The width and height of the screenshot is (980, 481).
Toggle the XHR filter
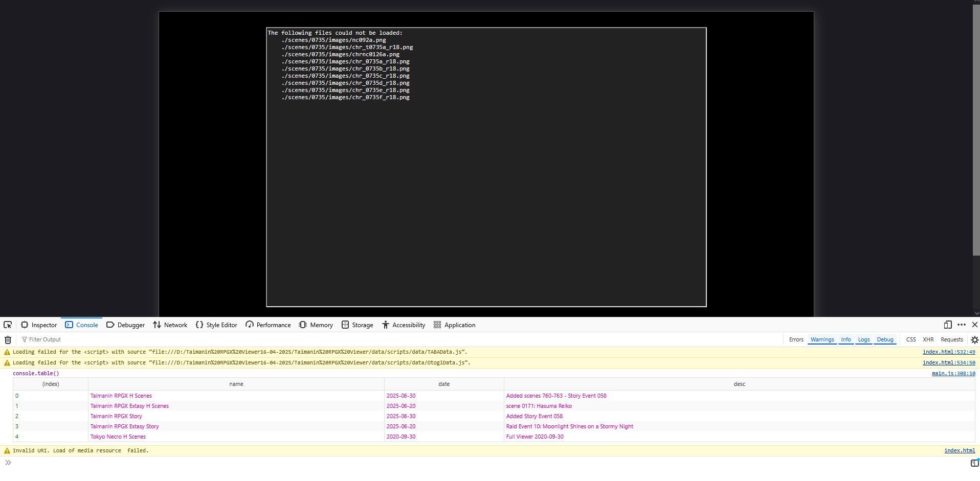(x=928, y=340)
